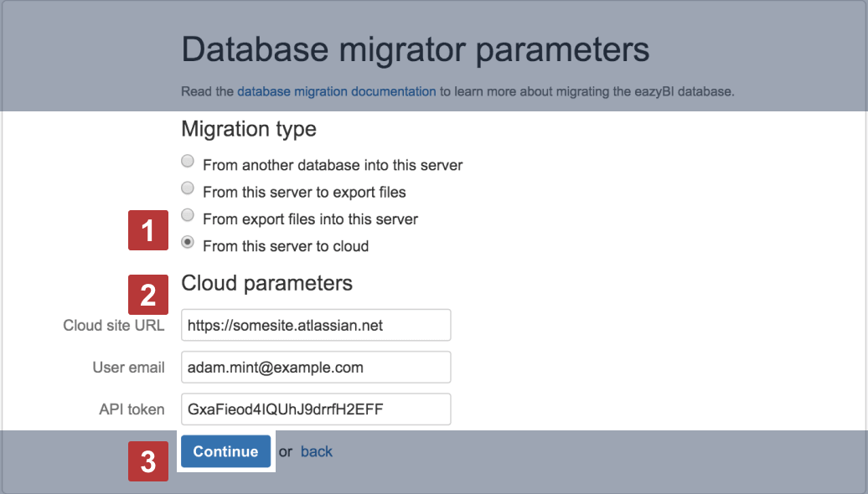Click the 'Cloud site URL' label
Screen dimensions: 868x494
click(x=113, y=325)
